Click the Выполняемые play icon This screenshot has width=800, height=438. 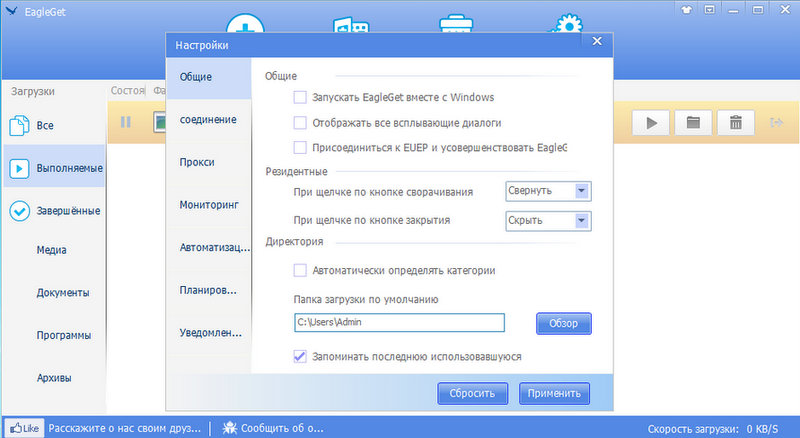click(x=19, y=168)
